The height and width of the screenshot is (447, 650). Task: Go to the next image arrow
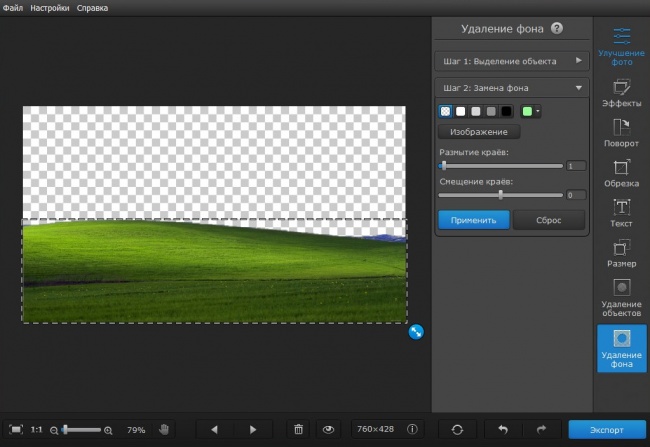coord(253,430)
